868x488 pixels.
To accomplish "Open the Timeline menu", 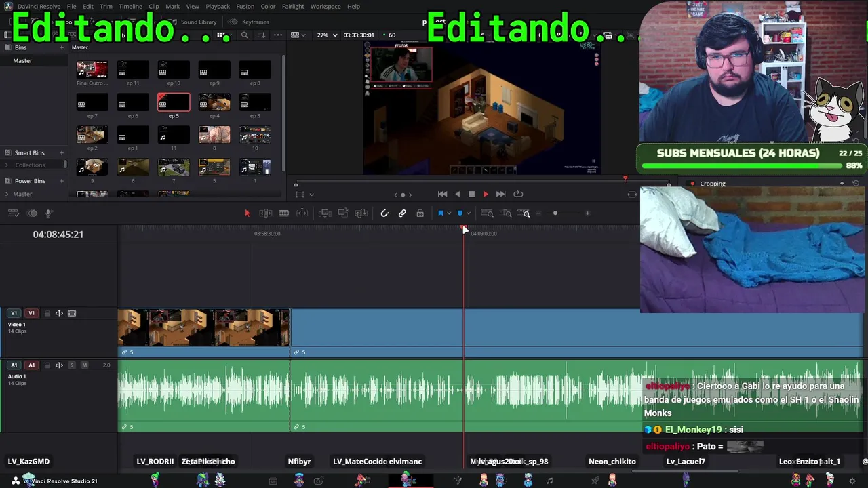I will click(130, 7).
